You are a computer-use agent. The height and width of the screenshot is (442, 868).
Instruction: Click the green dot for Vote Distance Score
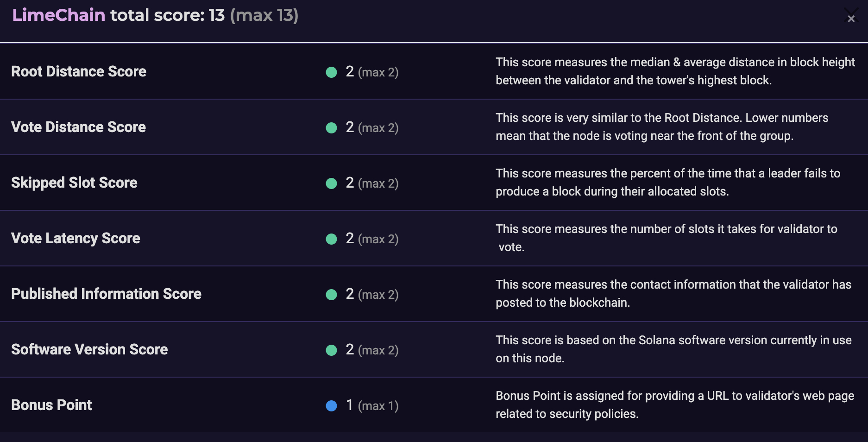pos(331,128)
